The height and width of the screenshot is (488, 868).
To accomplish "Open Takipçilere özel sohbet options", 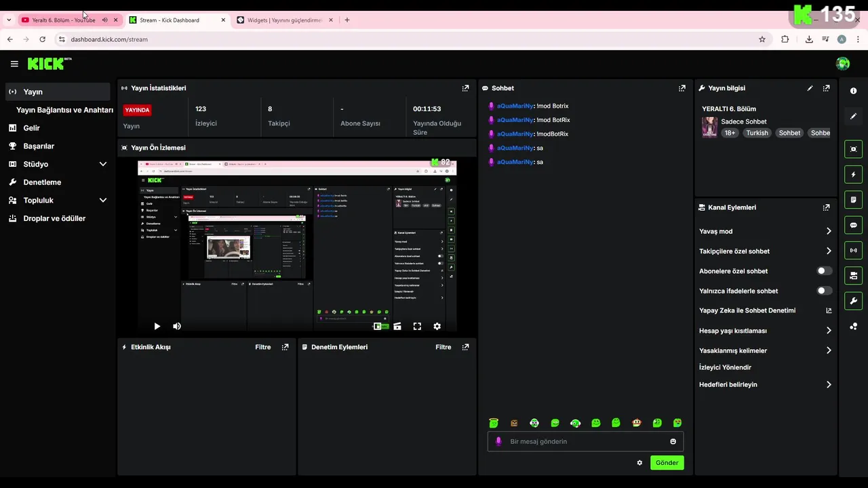I will [765, 251].
